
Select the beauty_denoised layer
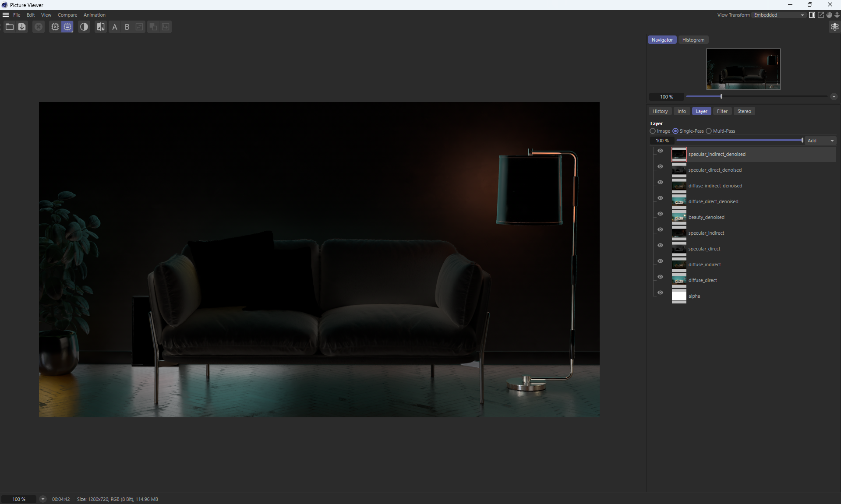coord(706,217)
